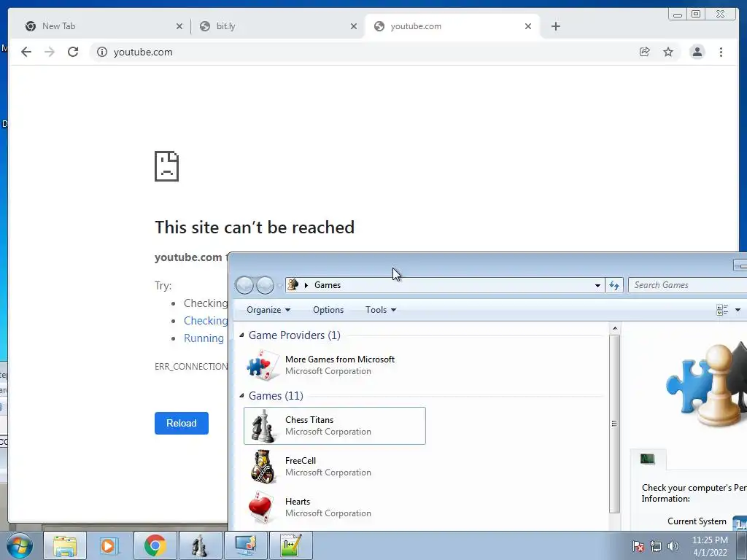Open network status tray icon
This screenshot has width=747, height=560.
pos(656,546)
